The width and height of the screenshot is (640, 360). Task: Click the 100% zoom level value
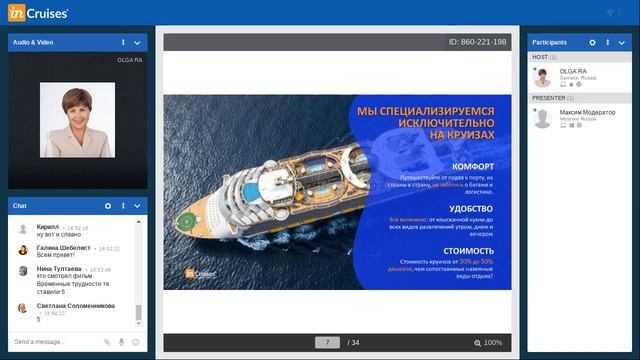pyautogui.click(x=493, y=343)
